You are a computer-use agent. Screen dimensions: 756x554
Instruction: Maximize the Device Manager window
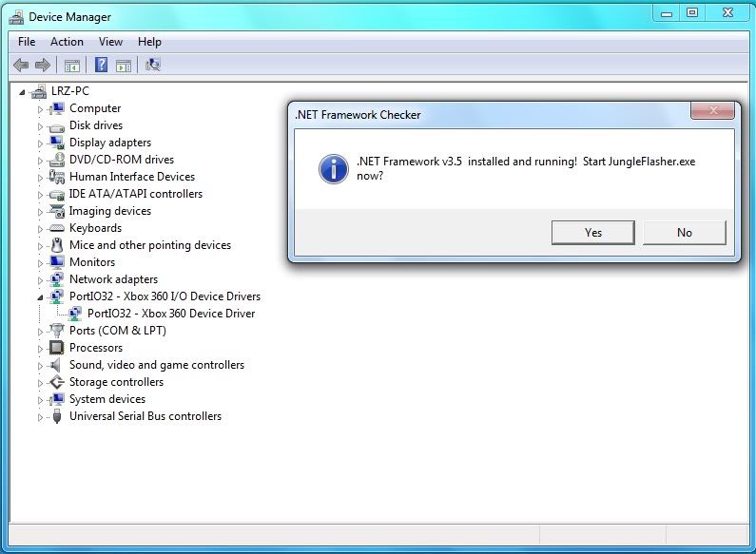click(692, 13)
